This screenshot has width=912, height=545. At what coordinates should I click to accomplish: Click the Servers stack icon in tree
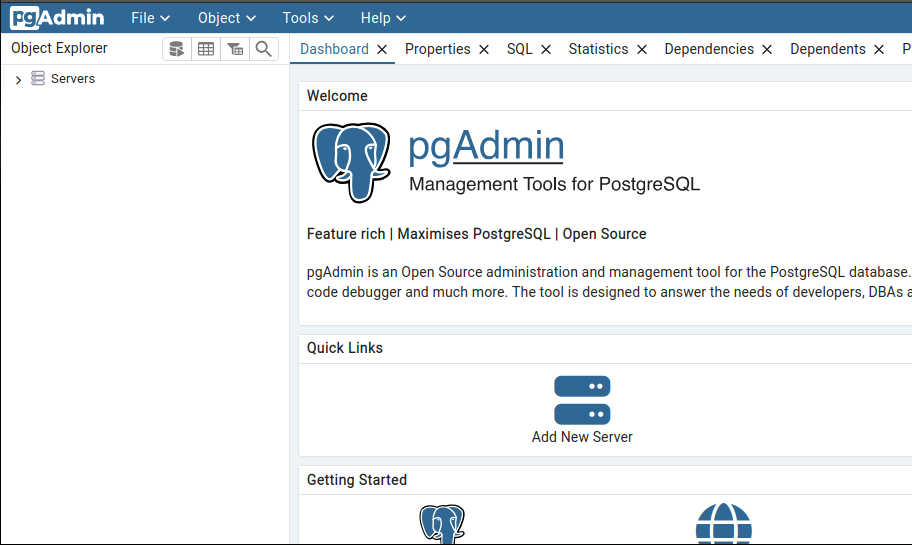[38, 79]
